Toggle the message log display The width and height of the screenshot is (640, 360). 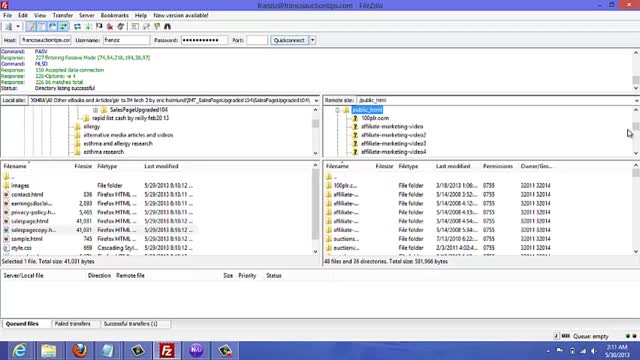click(x=31, y=27)
